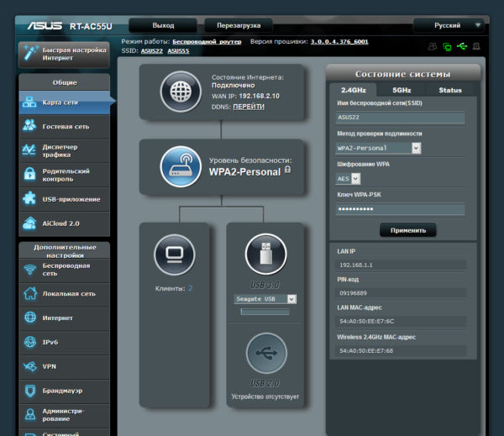Click the printer status icon in header
This screenshot has height=436, width=504.
[x=476, y=46]
